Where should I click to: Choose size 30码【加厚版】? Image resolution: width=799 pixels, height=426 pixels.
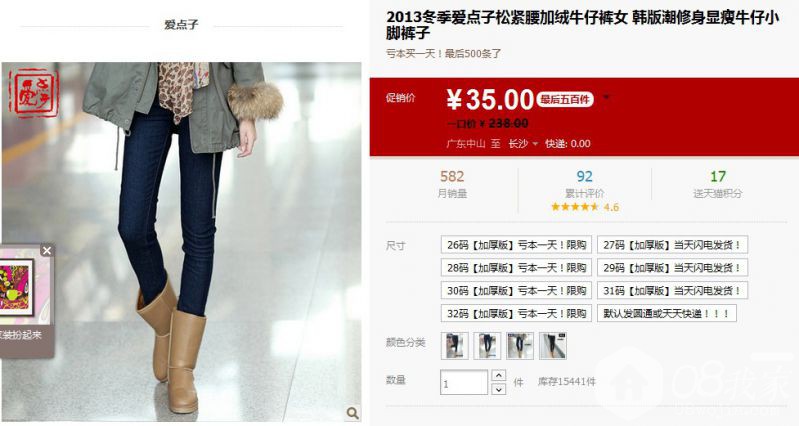pyautogui.click(x=516, y=291)
